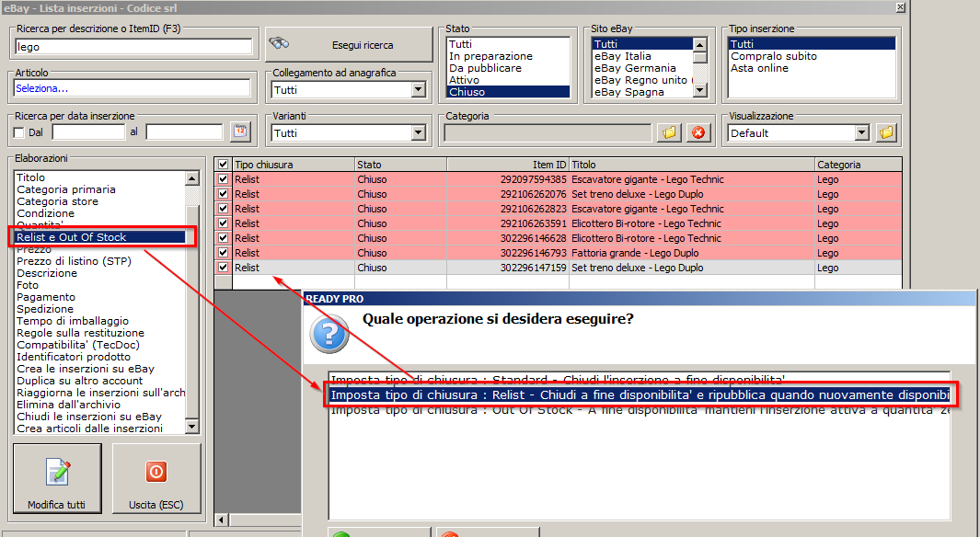
Task: Select Chiuso state
Action: point(508,92)
